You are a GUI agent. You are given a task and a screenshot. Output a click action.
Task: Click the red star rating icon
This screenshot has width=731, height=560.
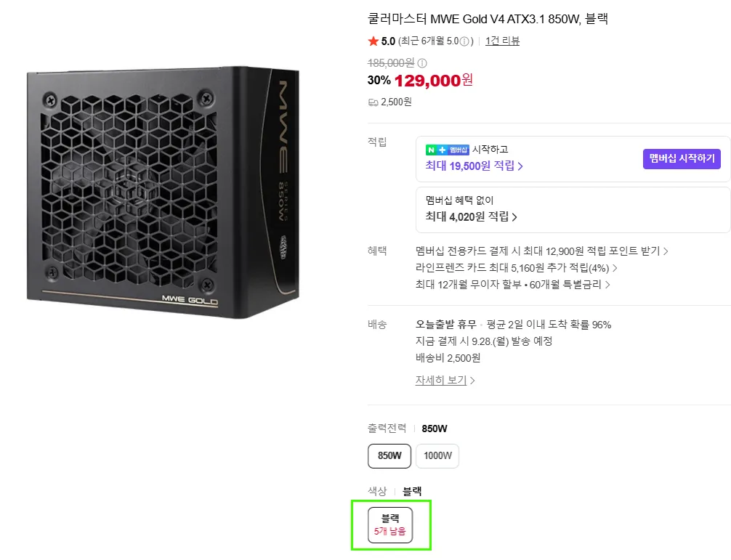pyautogui.click(x=373, y=41)
